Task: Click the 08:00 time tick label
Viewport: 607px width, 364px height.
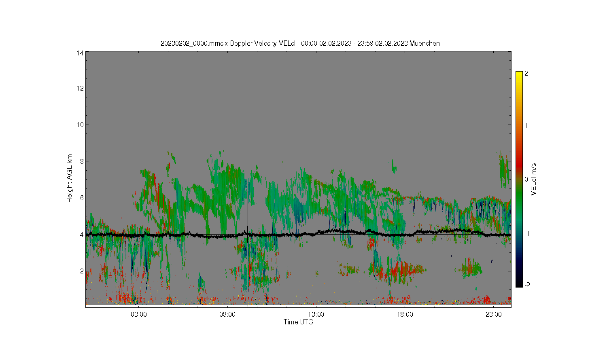Action: click(227, 315)
